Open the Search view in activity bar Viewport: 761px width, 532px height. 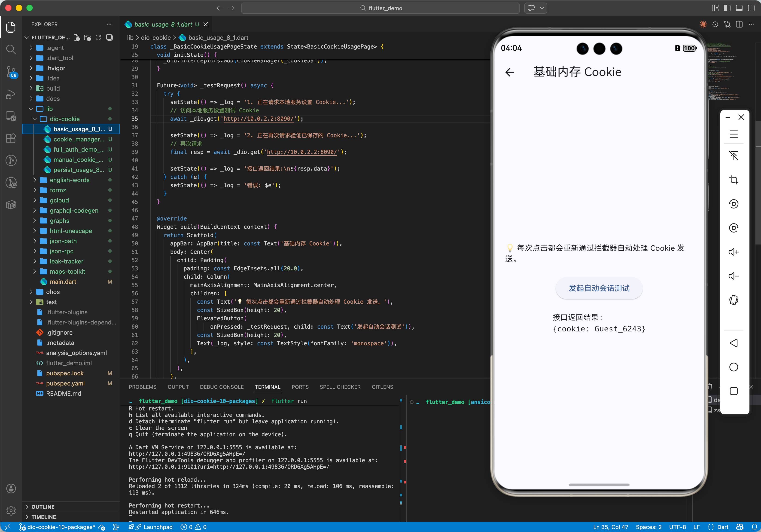click(x=11, y=49)
